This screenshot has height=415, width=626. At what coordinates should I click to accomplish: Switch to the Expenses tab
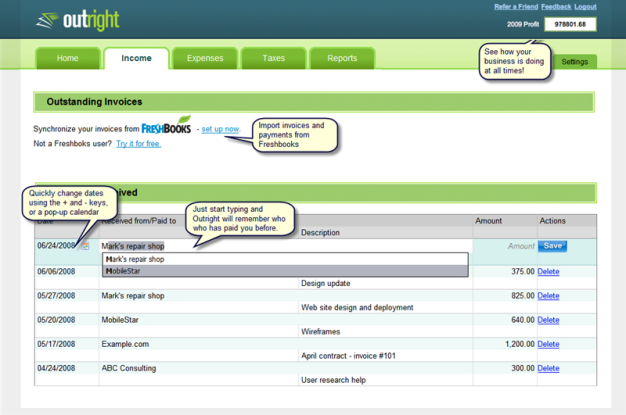(205, 59)
